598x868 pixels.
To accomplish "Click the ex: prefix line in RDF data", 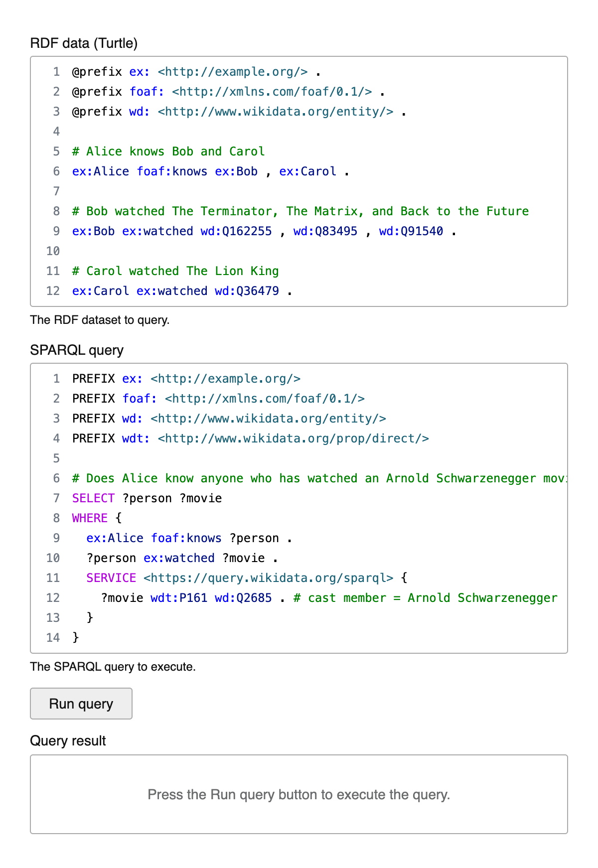I will [x=196, y=72].
